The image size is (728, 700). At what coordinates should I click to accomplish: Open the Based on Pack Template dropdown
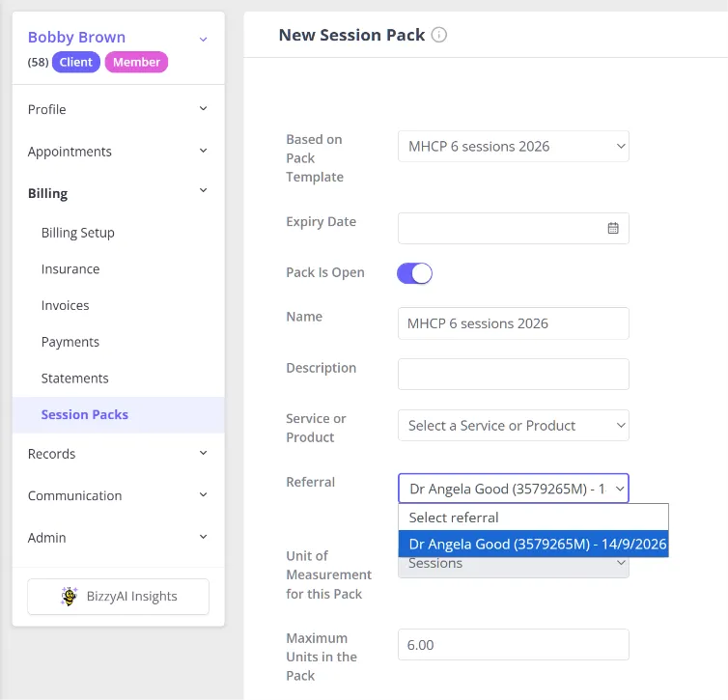coord(513,146)
